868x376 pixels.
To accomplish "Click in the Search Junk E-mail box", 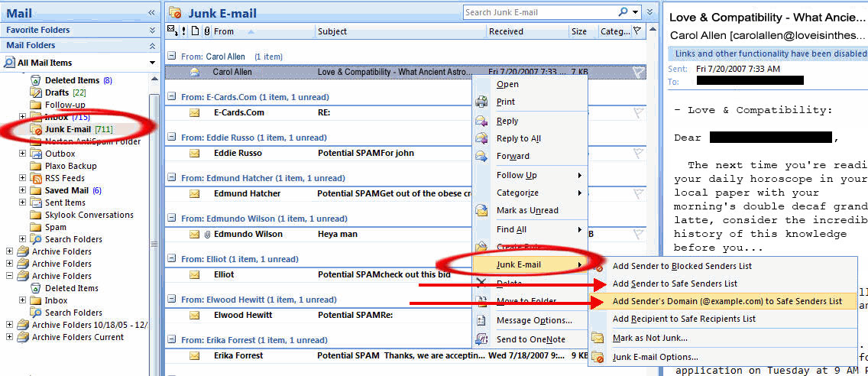I will click(x=539, y=12).
